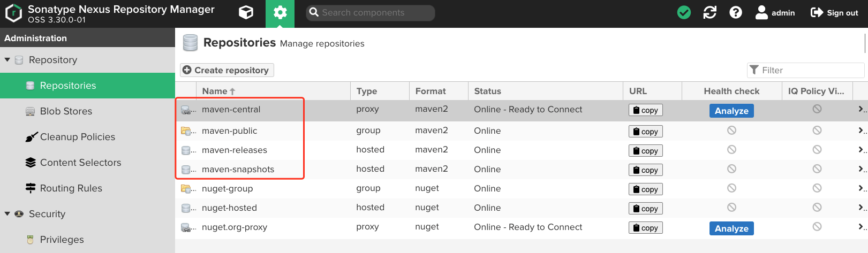Click the maven-releases health check disabled icon
The height and width of the screenshot is (253, 868).
click(x=731, y=150)
